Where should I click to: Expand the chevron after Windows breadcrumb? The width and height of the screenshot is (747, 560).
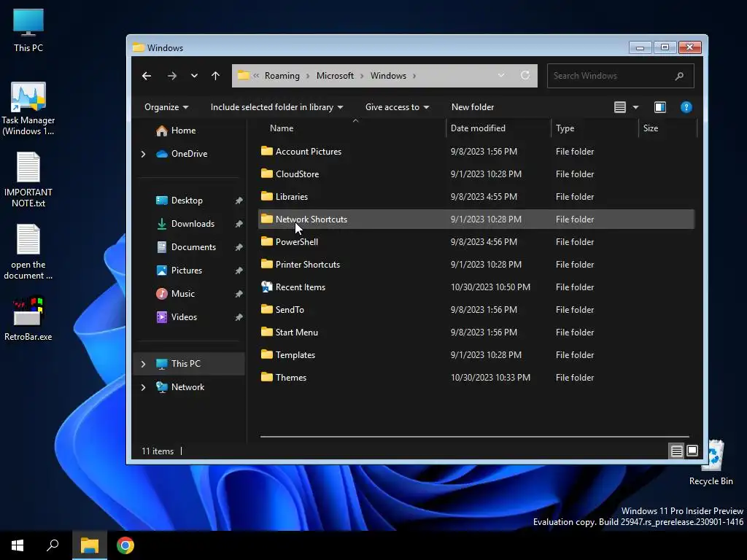(414, 76)
